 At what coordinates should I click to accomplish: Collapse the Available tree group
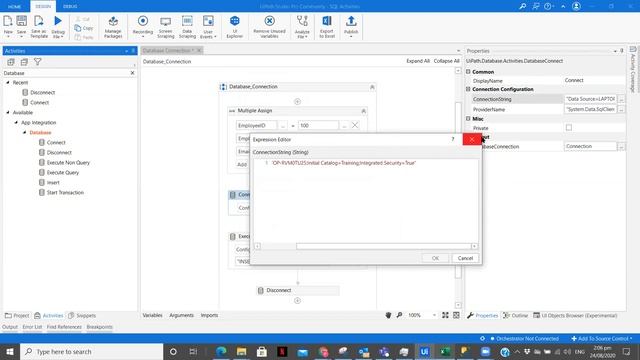pos(8,112)
